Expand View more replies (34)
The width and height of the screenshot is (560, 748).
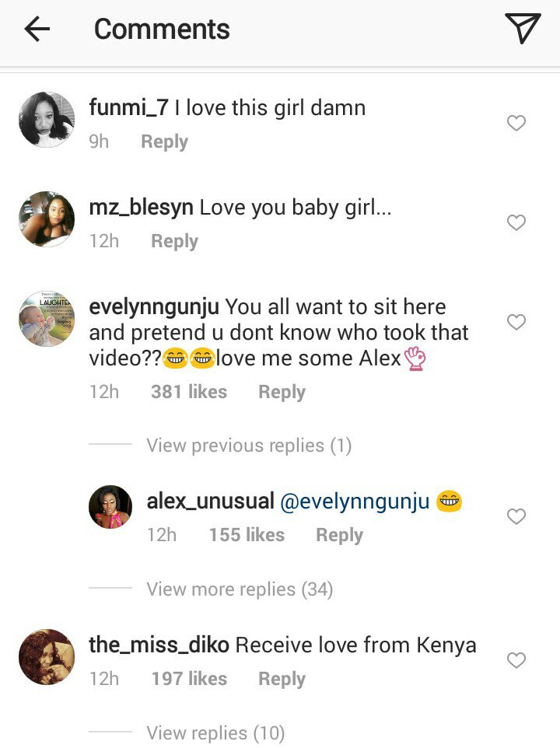[240, 589]
